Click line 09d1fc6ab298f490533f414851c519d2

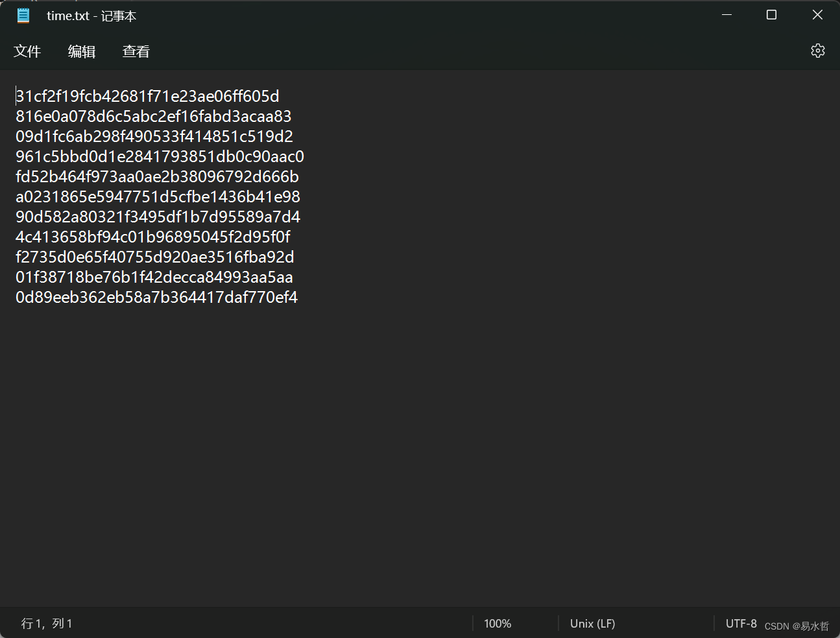(x=154, y=136)
